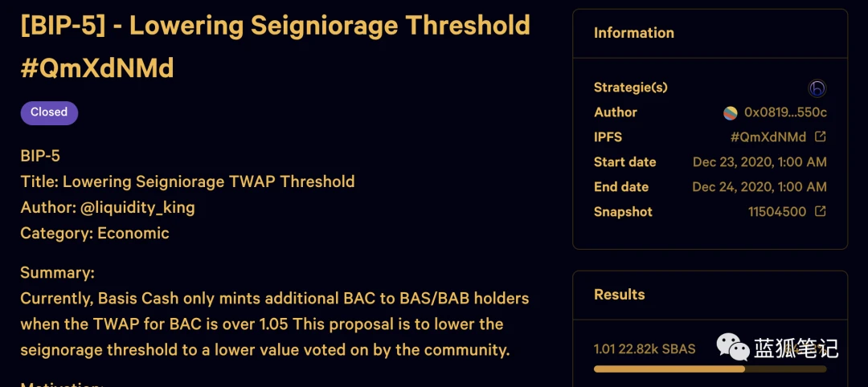Open the Snapshot block external link icon
868x387 pixels.
coord(821,211)
